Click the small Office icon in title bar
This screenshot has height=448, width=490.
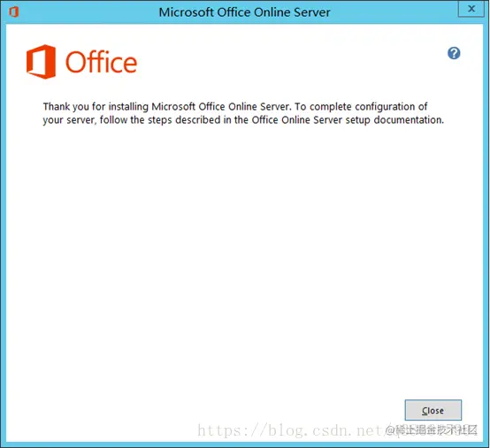(14, 12)
